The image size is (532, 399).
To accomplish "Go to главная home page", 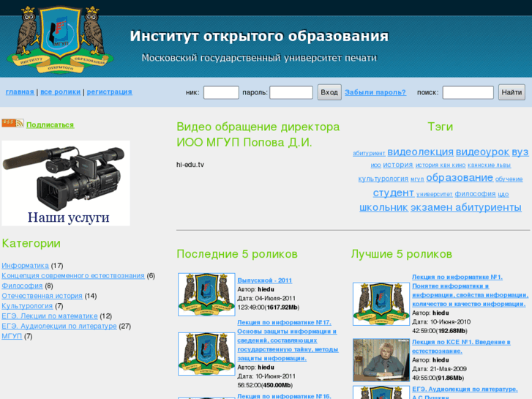I will [20, 92].
